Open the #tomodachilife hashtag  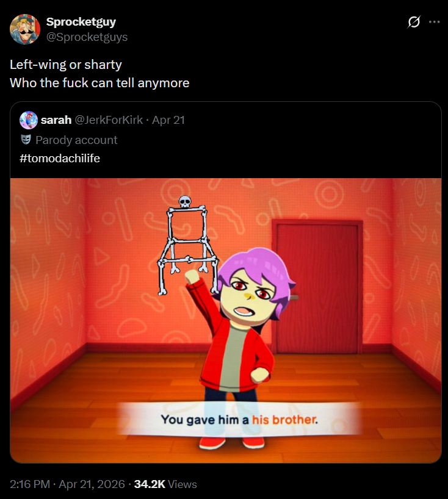click(60, 158)
